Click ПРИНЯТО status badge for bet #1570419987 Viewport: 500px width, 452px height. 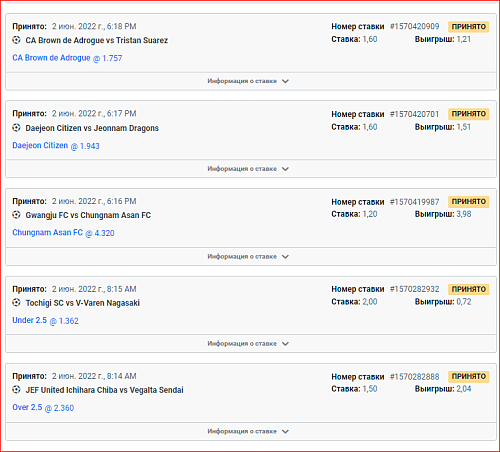tap(469, 202)
